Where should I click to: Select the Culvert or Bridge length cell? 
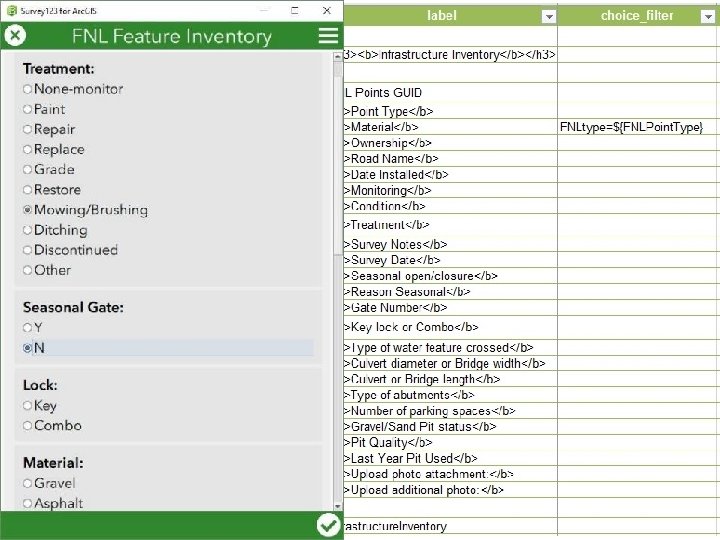click(x=450, y=379)
